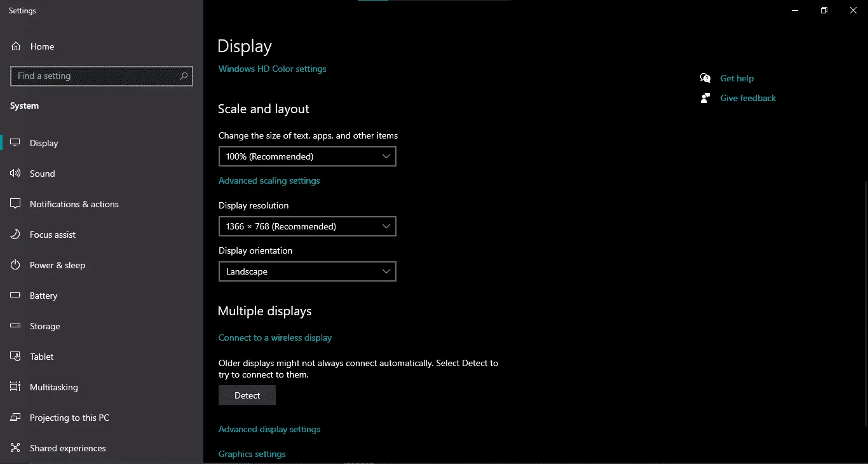
Task: Click Connect to a wireless display
Action: (x=275, y=338)
